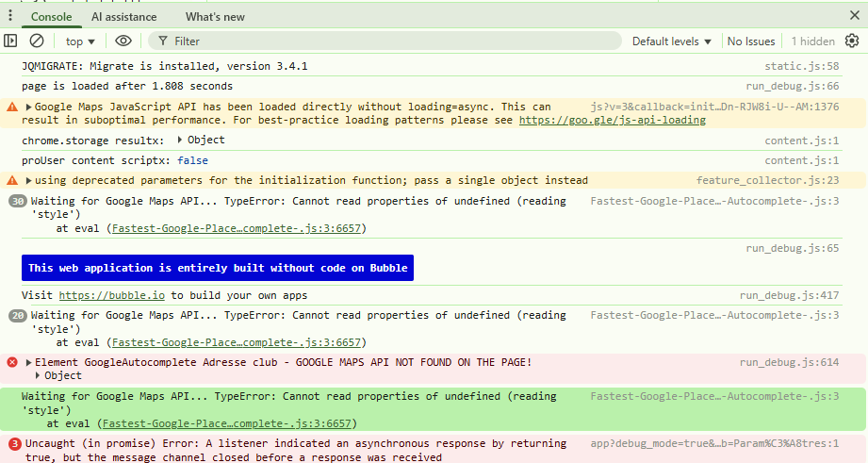Screen dimensions: 868x463
Task: Click the warning icon on Google Maps API message
Action: click(x=12, y=107)
